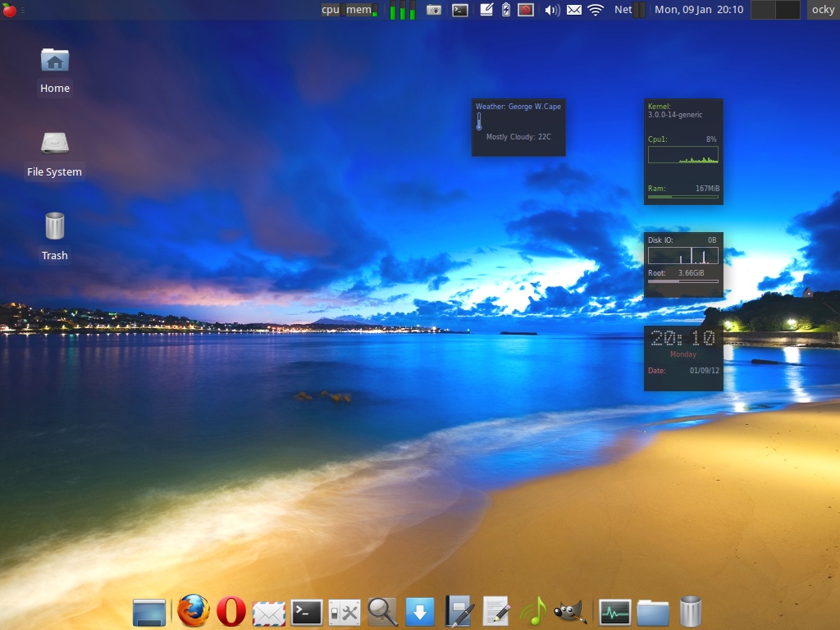
Task: Open the system monitor icon in the dock
Action: [615, 612]
